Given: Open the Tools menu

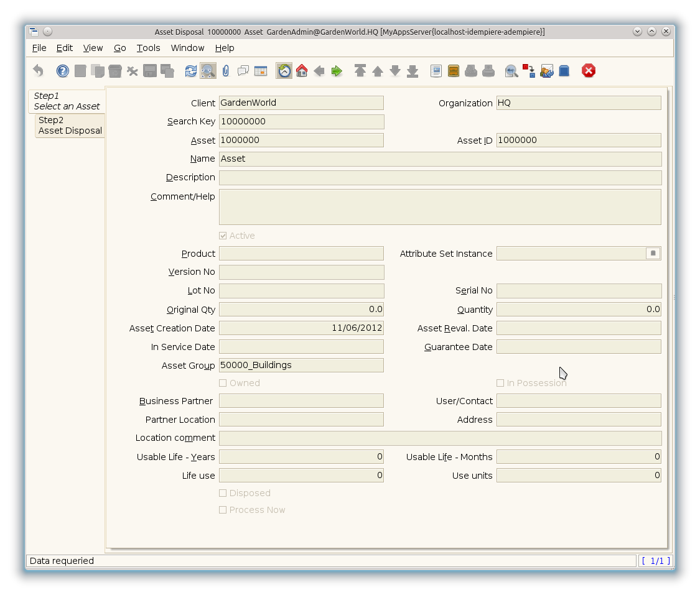Looking at the screenshot, I should (x=148, y=48).
